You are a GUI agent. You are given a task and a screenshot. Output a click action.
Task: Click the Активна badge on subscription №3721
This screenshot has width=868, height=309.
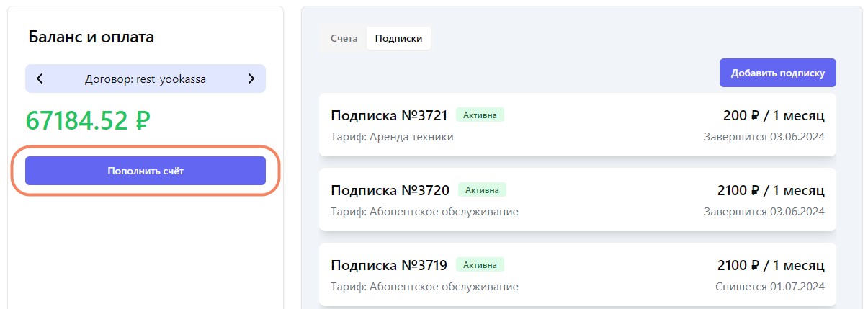coord(480,115)
